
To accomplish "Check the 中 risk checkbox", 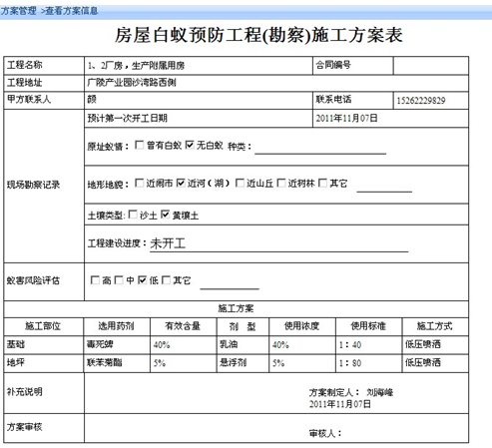I will point(119,280).
